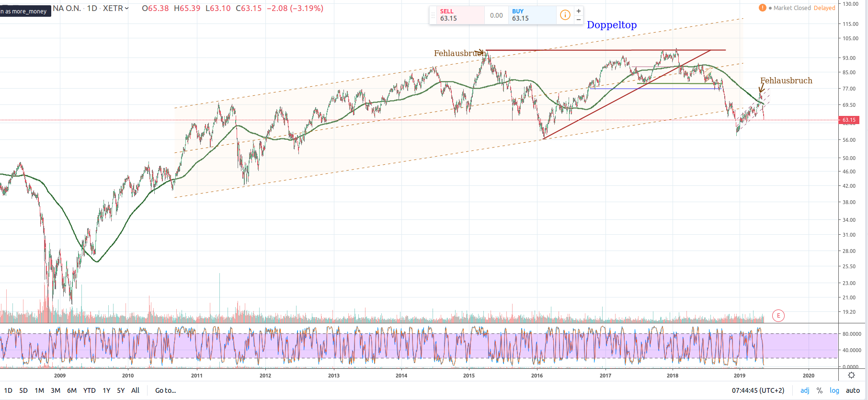Viewport: 868px width, 400px height.
Task: Select the Fehlausbruch label near 2019
Action: [x=786, y=80]
